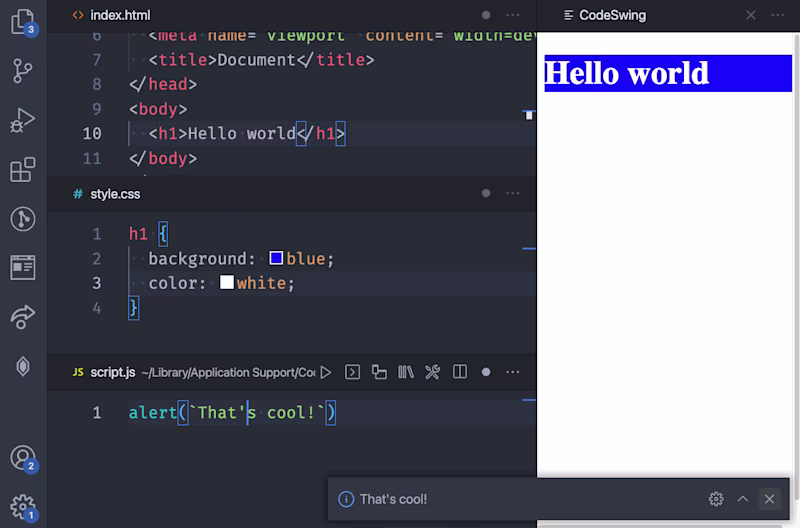
Task: Click the closing brace line in style.css
Action: tap(134, 308)
